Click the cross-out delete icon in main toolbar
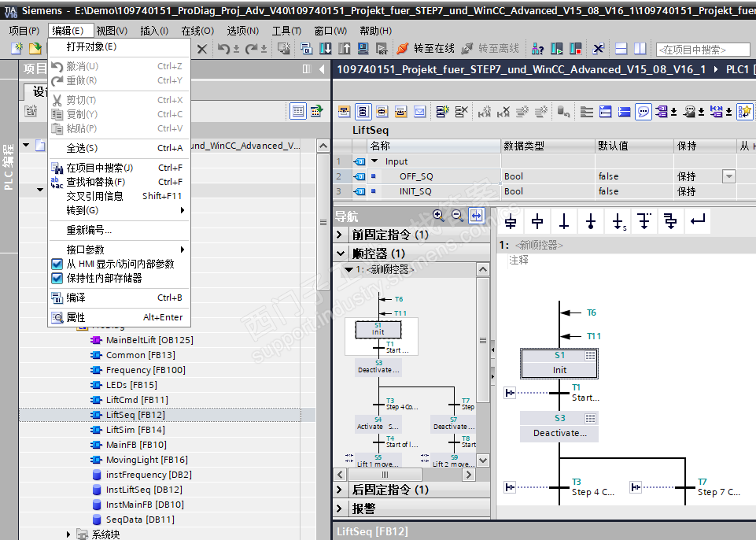Screen dimensions: 756x540 (202, 49)
